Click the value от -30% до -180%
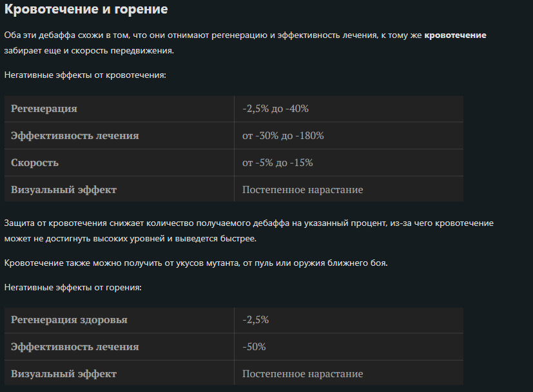The image size is (533, 392). (x=283, y=136)
